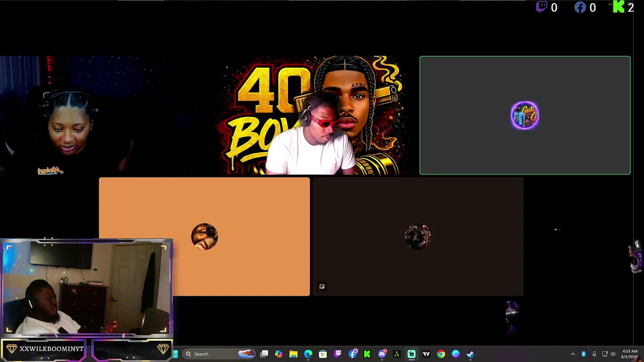Click the taskbar Search box
This screenshot has width=644, height=362.
pyautogui.click(x=219, y=354)
